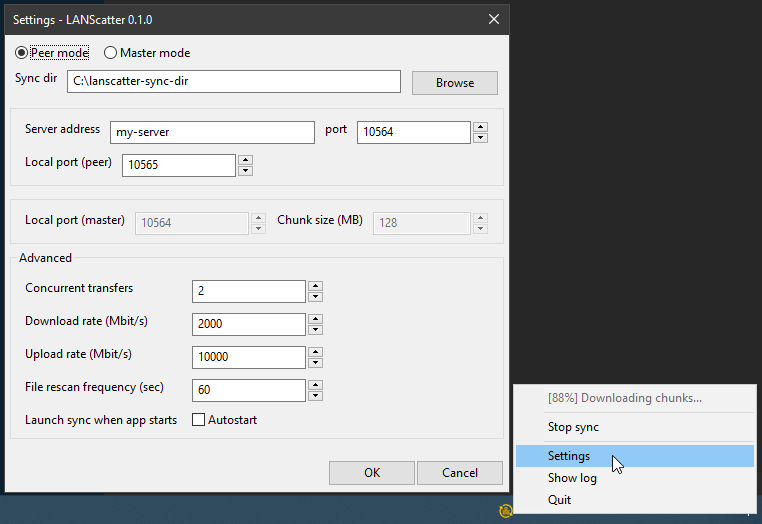Click the disabled Local port (master) field
The height and width of the screenshot is (524, 762).
[192, 223]
